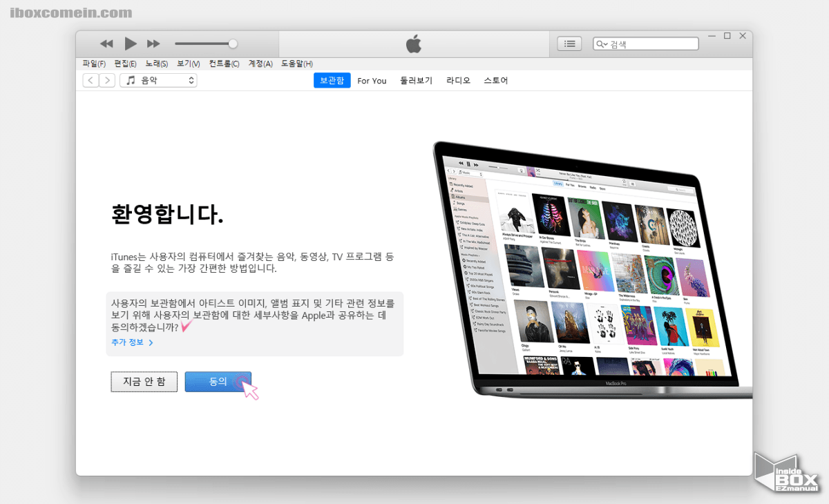The height and width of the screenshot is (504, 829).
Task: Adjust the volume slider
Action: 235,43
